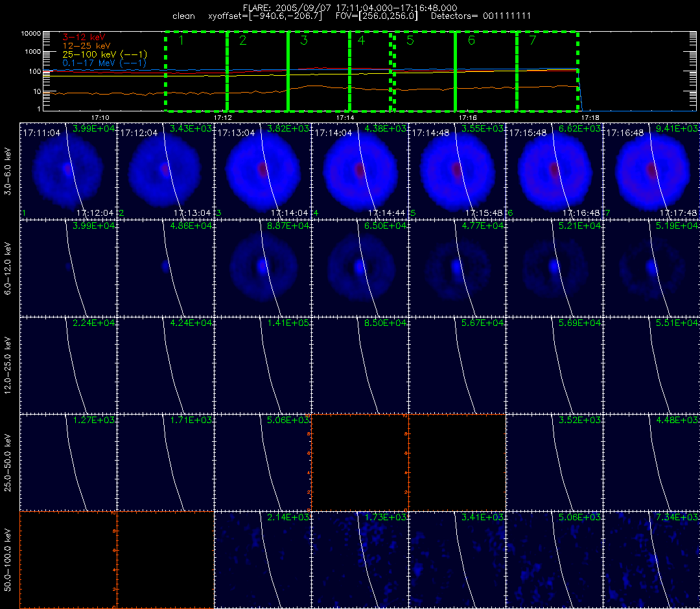Click the interval 5 number in the light curve
The width and height of the screenshot is (700, 609).
[410, 41]
